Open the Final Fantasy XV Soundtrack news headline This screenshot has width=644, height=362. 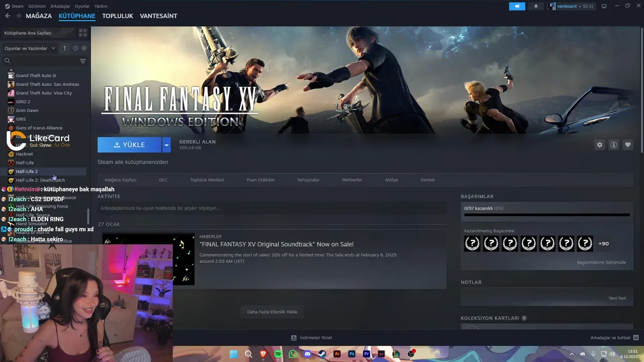277,244
